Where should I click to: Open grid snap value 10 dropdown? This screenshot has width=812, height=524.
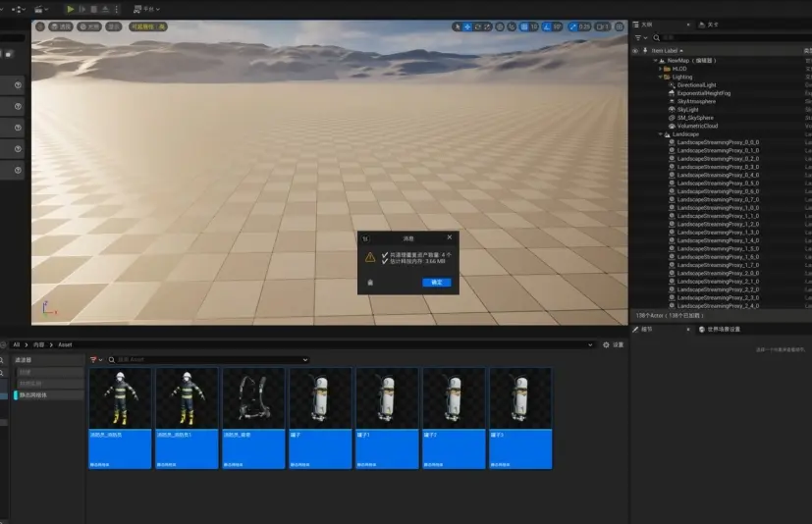coord(534,26)
